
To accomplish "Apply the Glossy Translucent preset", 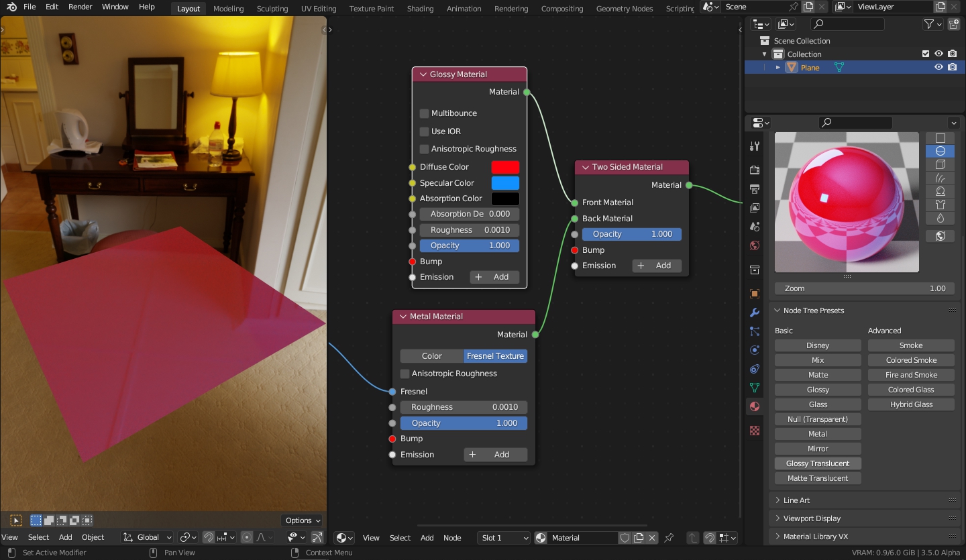I will tap(818, 463).
